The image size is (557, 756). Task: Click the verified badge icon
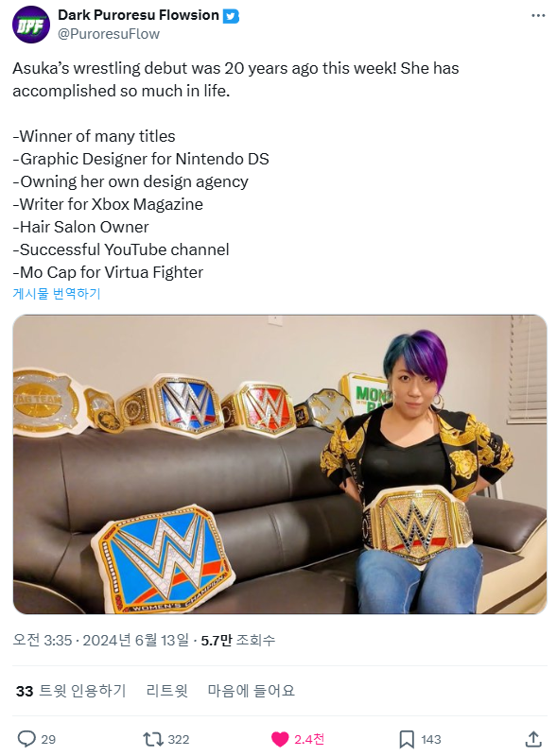[x=231, y=16]
